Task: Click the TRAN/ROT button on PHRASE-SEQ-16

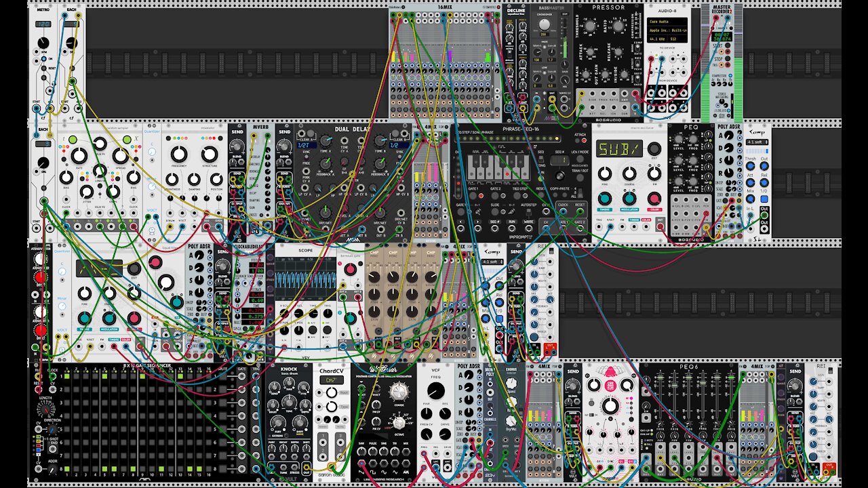Action: (580, 178)
